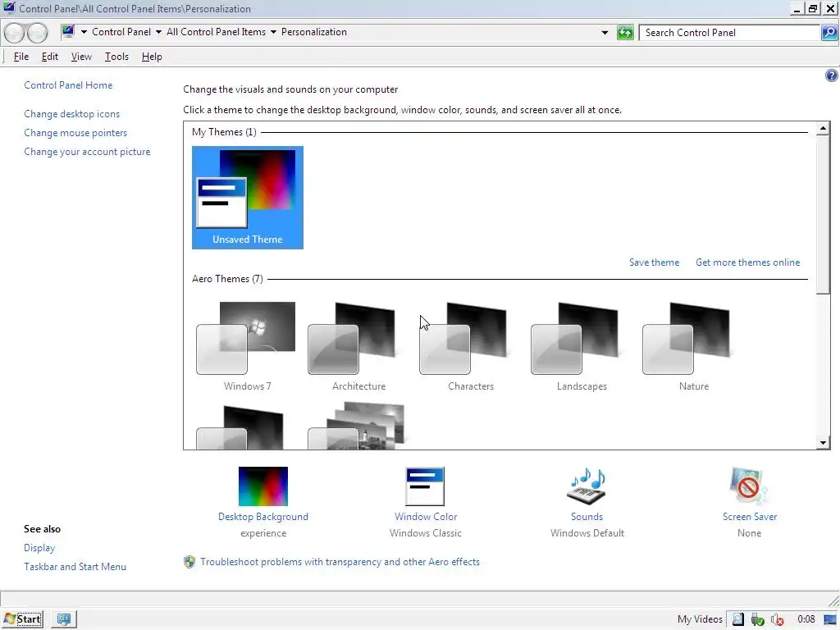Click the Desktop Background colorful icon
The width and height of the screenshot is (840, 630).
tap(263, 486)
